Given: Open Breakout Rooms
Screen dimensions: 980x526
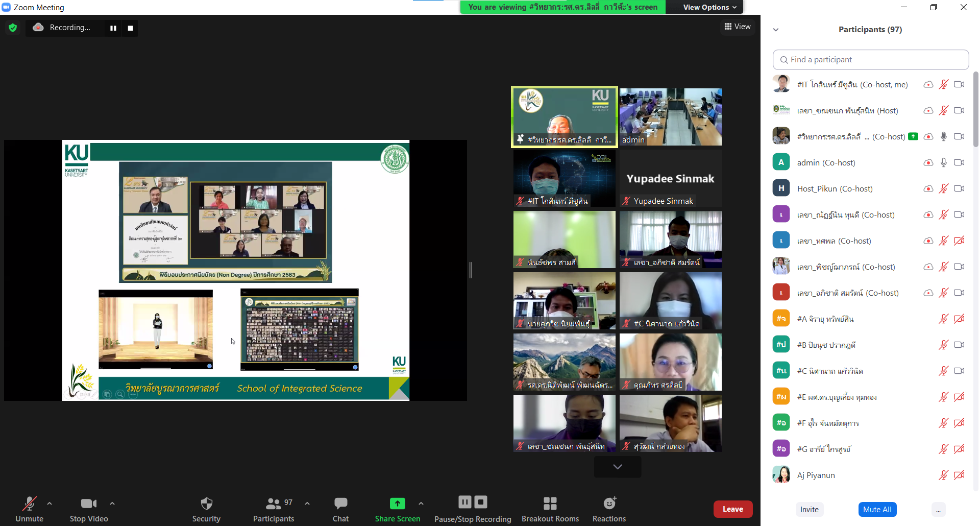Looking at the screenshot, I should (x=550, y=509).
